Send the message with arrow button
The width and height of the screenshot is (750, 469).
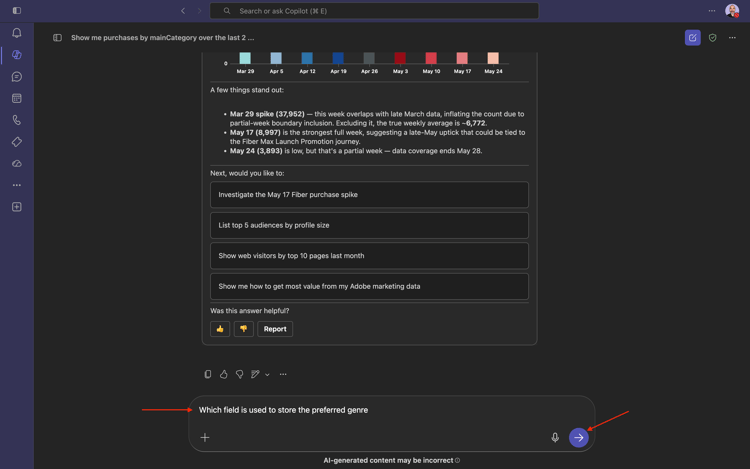pyautogui.click(x=578, y=437)
